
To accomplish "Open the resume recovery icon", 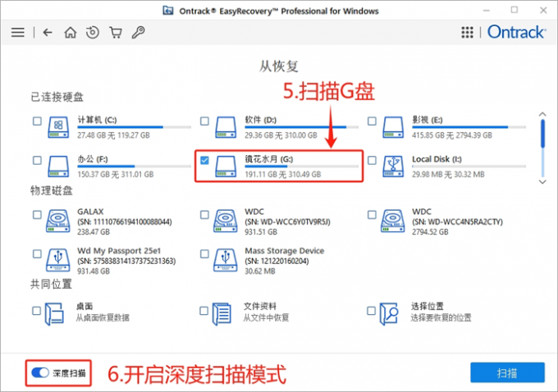I will (x=93, y=33).
